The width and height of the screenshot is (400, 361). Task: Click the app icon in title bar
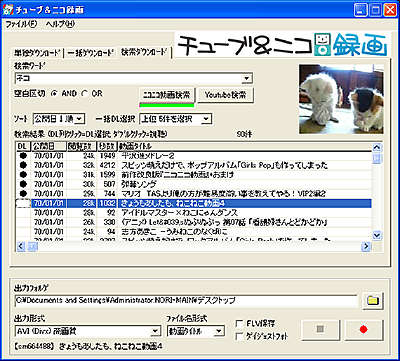(x=7, y=9)
